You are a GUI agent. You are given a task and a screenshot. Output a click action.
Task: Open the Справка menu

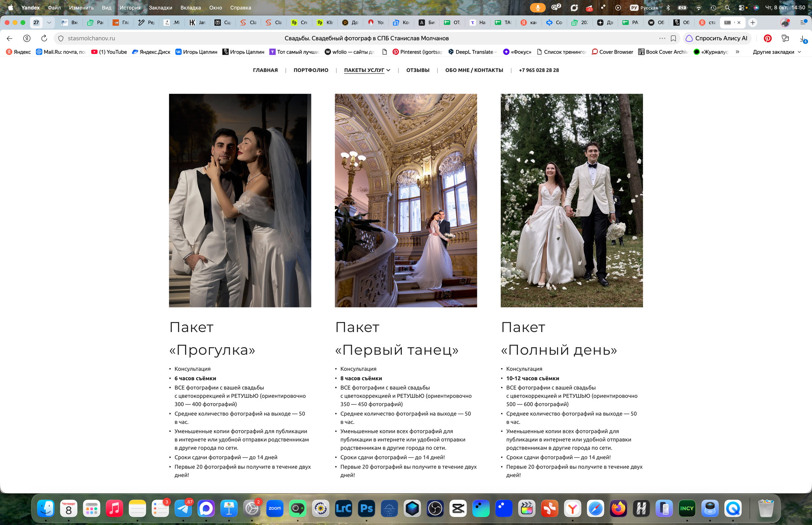click(240, 8)
